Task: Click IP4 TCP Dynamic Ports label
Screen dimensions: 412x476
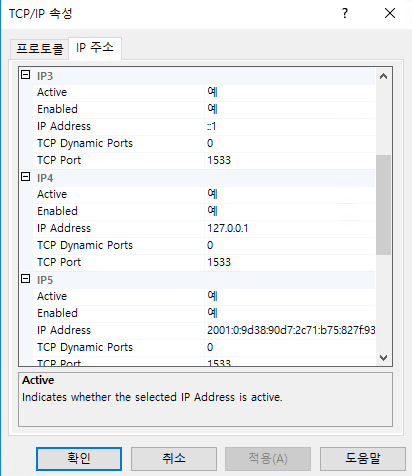Action: click(x=85, y=245)
